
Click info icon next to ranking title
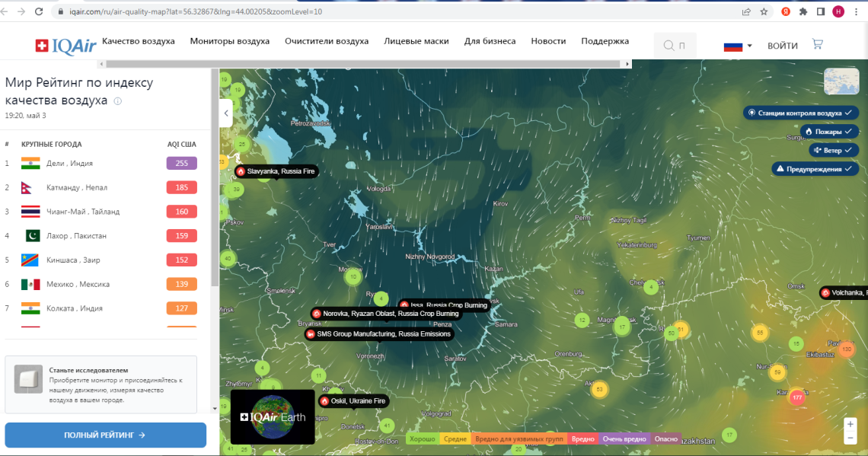tap(117, 101)
